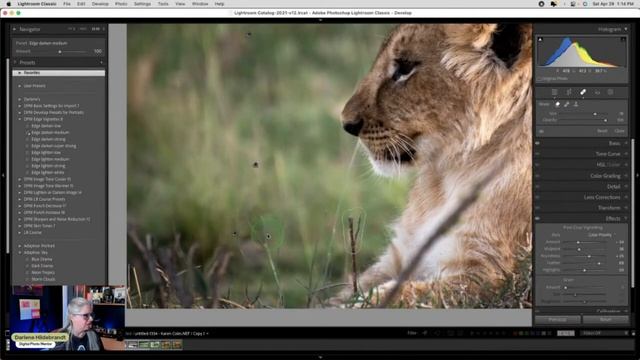Collapse the Histogram panel triangle

[x=625, y=29]
